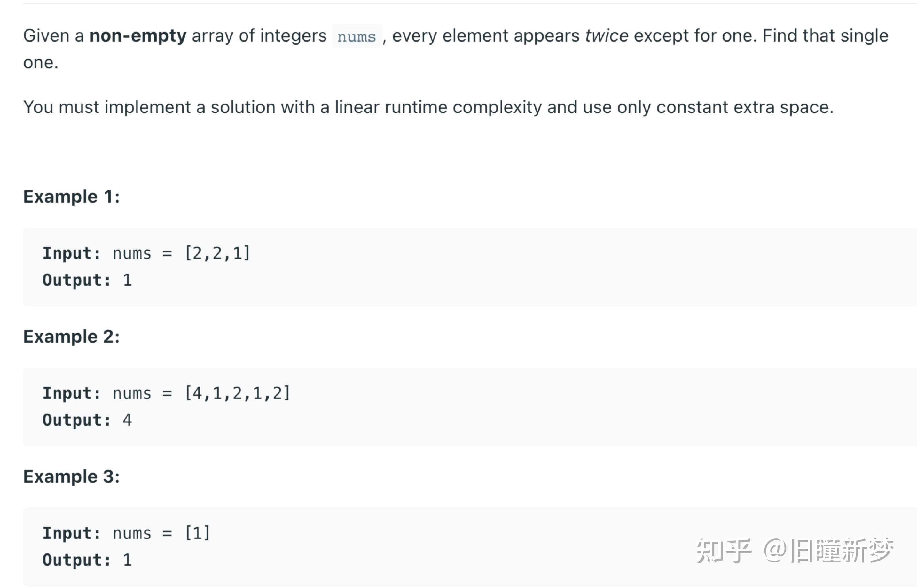Click the Input label in Example 2
Screen dimensions: 917x588
71,393
